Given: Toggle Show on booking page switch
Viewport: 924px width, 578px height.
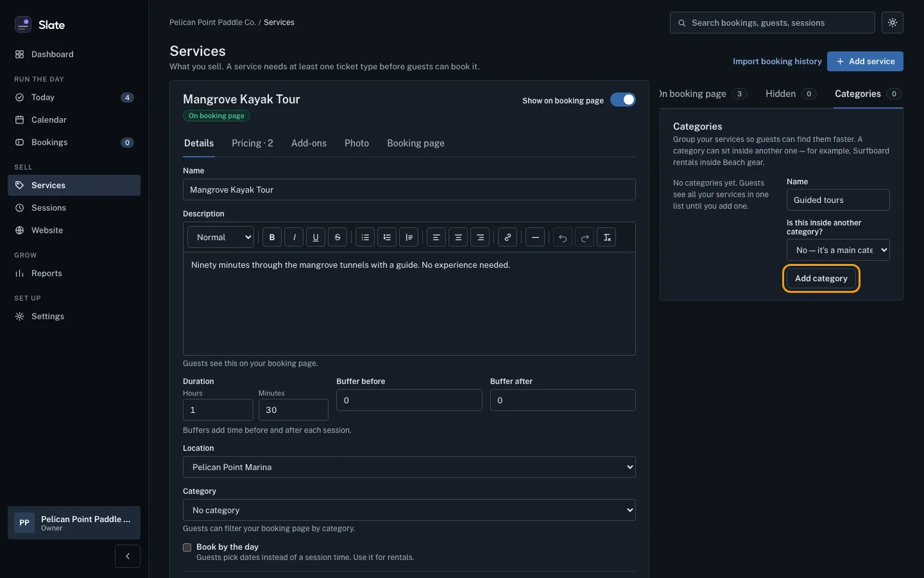Looking at the screenshot, I should click(623, 100).
